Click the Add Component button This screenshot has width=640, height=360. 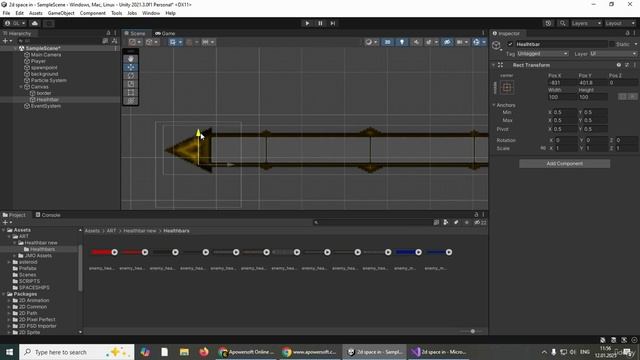(564, 164)
